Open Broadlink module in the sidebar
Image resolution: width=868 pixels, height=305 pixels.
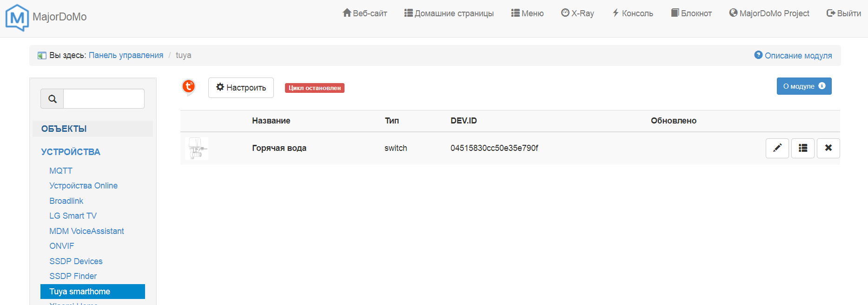(x=66, y=201)
